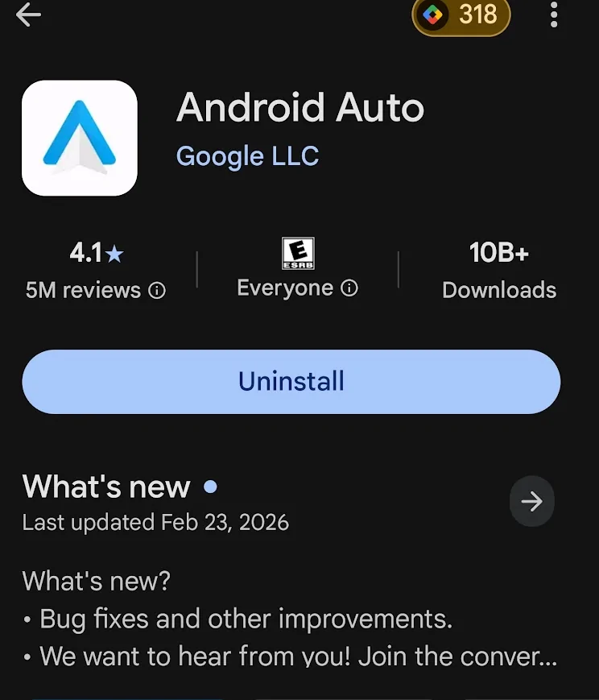Click the Android Auto app title
The height and width of the screenshot is (700, 599).
click(x=300, y=108)
